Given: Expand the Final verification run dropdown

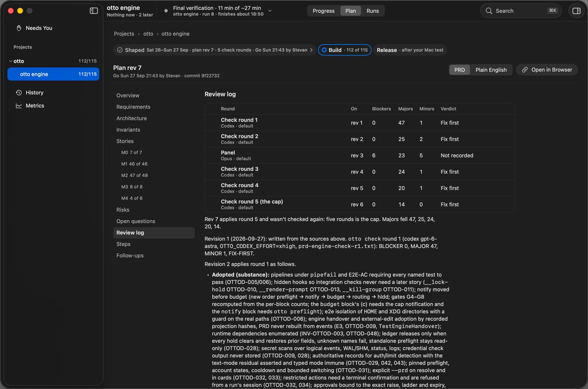Looking at the screenshot, I should pyautogui.click(x=270, y=11).
